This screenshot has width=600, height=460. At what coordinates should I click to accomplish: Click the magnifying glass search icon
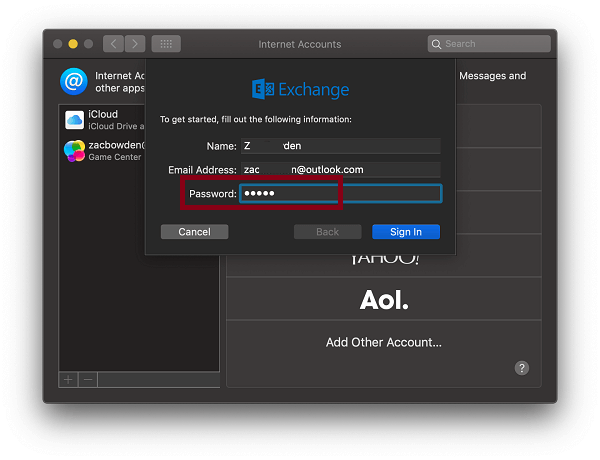[436, 44]
